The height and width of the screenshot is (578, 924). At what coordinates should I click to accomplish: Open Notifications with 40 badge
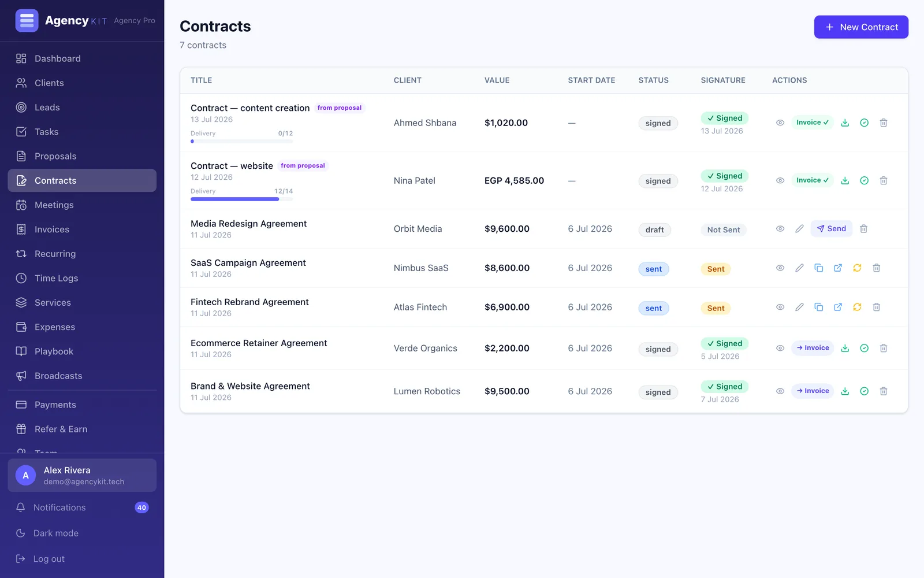coord(82,507)
